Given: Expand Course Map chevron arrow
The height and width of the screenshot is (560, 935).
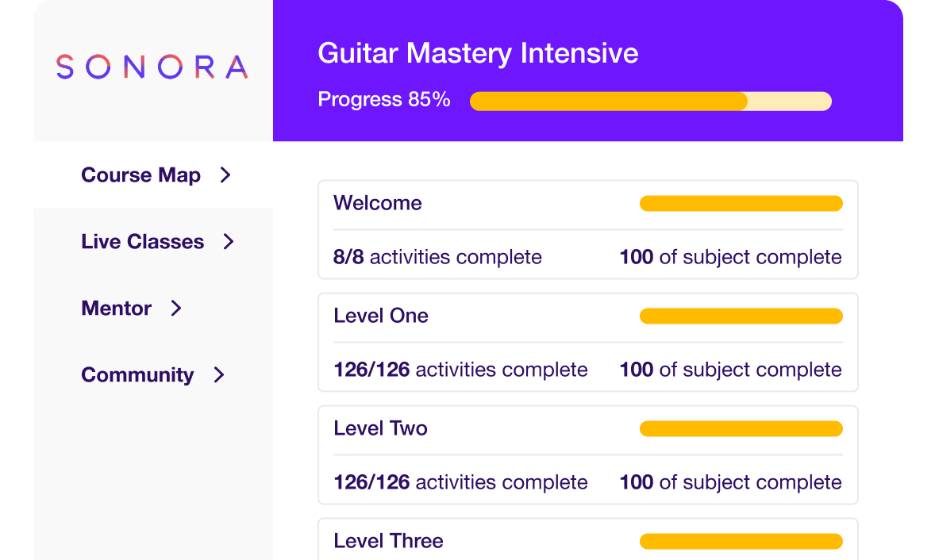Looking at the screenshot, I should [225, 175].
